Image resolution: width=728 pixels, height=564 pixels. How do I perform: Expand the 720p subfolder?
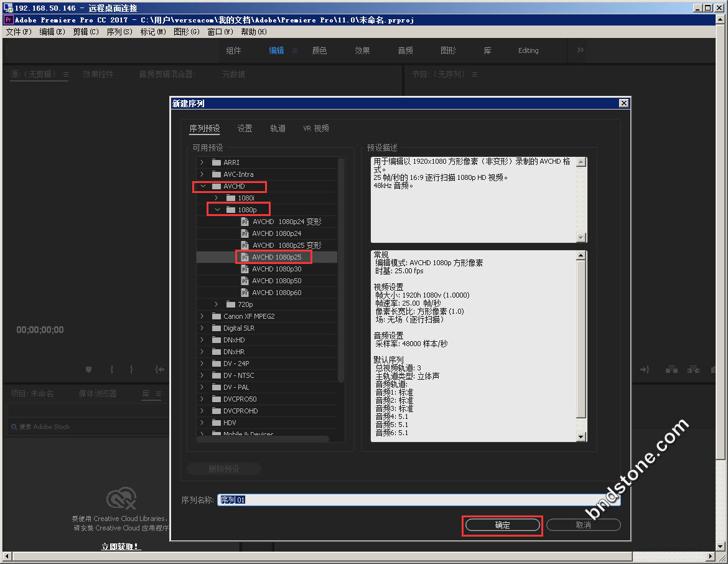click(217, 304)
